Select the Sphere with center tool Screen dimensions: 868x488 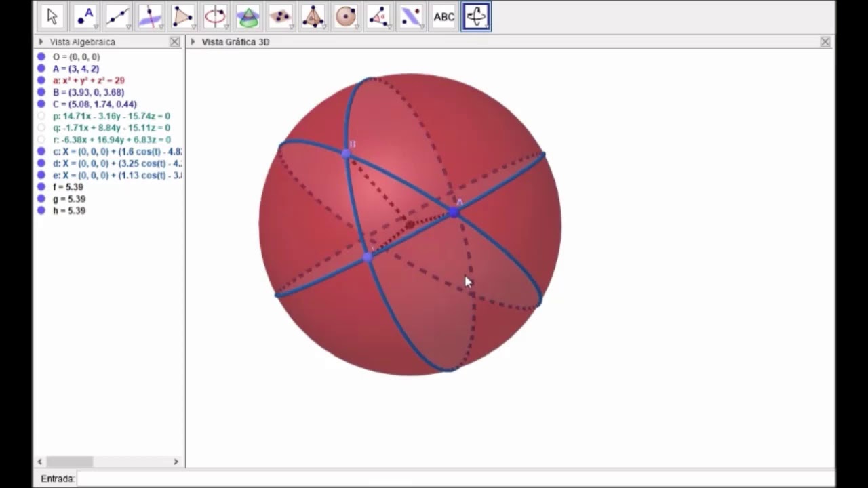coord(345,17)
